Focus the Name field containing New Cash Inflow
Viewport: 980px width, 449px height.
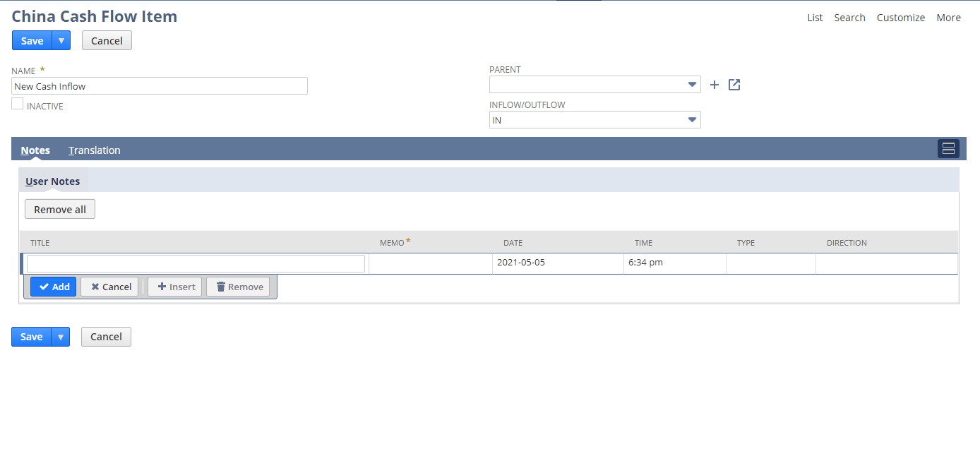(x=160, y=86)
